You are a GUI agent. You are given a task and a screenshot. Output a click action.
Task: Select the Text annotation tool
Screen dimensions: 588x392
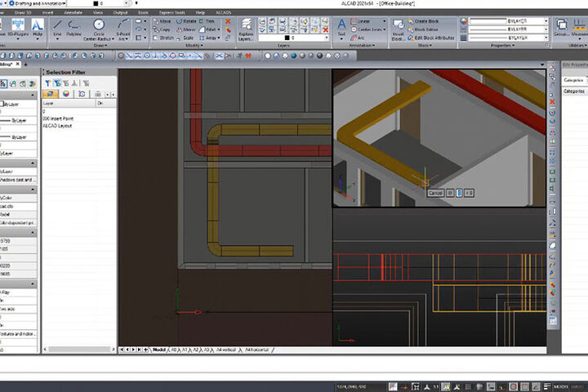(x=341, y=29)
